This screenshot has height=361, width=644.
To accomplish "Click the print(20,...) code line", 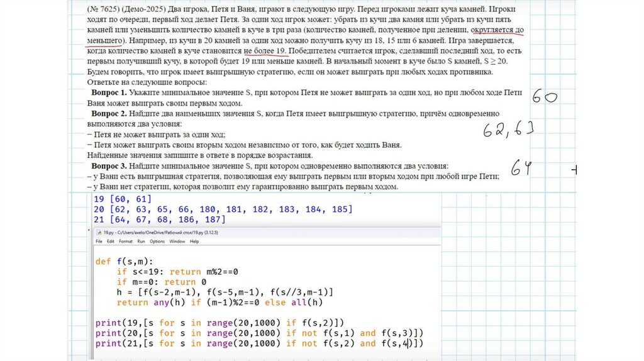I will click(259, 333).
